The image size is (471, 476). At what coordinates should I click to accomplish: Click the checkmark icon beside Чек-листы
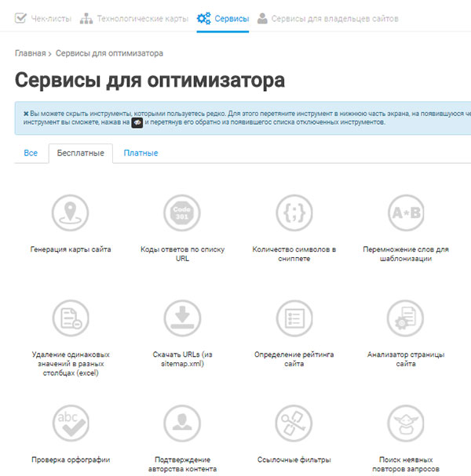20,18
